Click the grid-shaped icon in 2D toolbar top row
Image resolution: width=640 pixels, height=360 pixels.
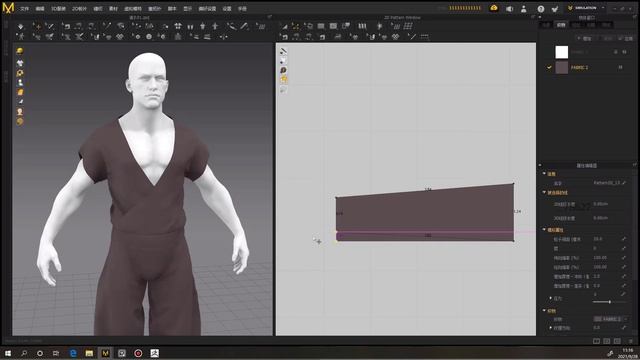[x=407, y=26]
